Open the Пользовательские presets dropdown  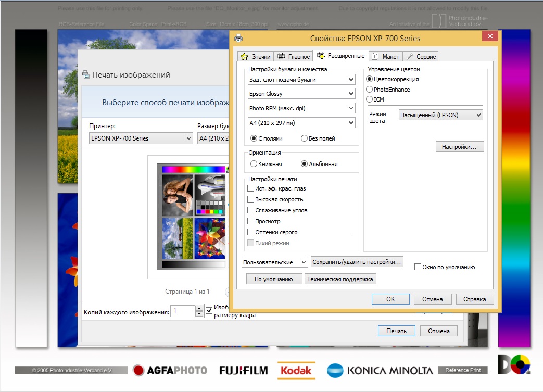274,262
